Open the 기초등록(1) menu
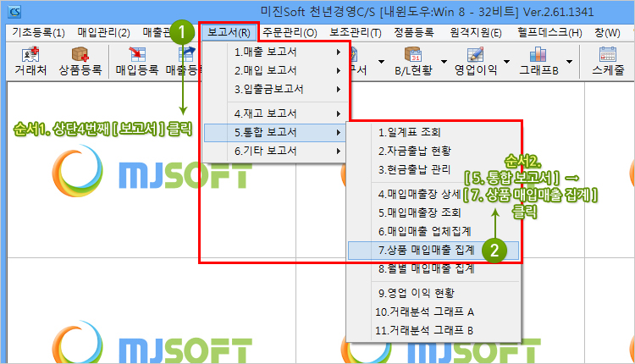 (38, 32)
